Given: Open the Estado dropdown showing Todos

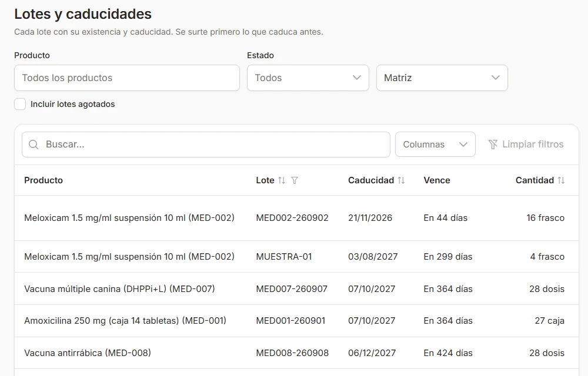Looking at the screenshot, I should pos(308,78).
